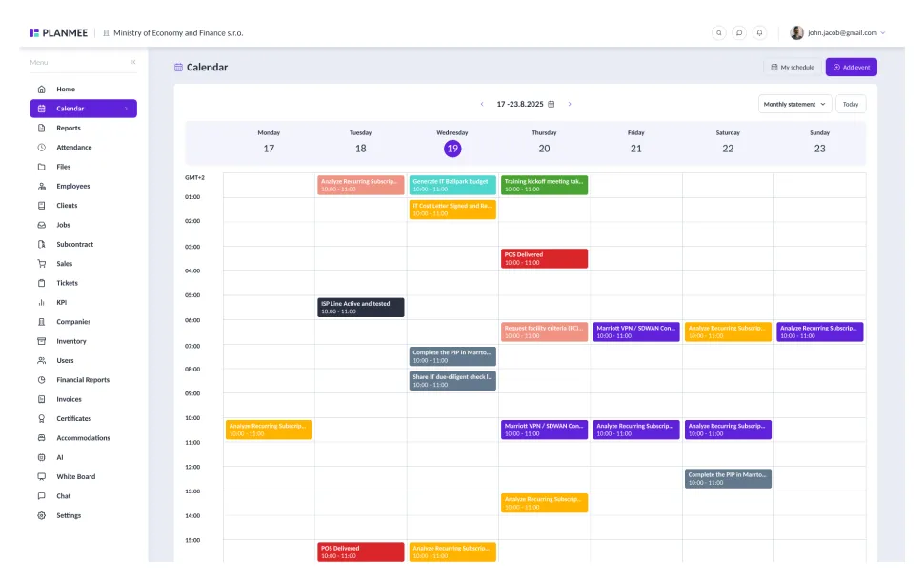Click the My schedule button
The image size is (924, 581).
tap(792, 68)
